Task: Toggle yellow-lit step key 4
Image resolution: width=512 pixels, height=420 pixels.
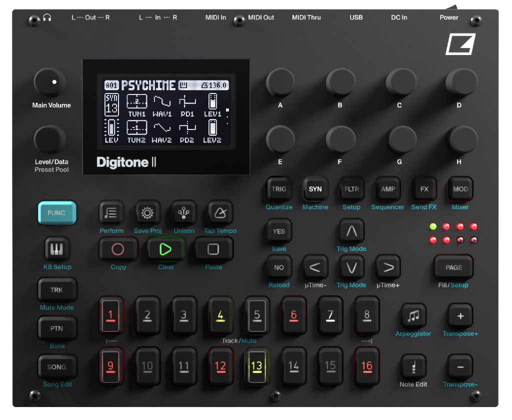Action: pyautogui.click(x=220, y=315)
